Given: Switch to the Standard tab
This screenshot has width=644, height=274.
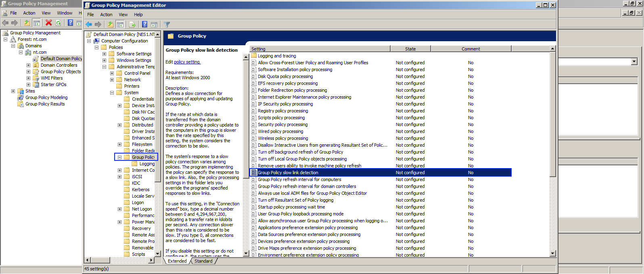Looking at the screenshot, I should pyautogui.click(x=203, y=261).
